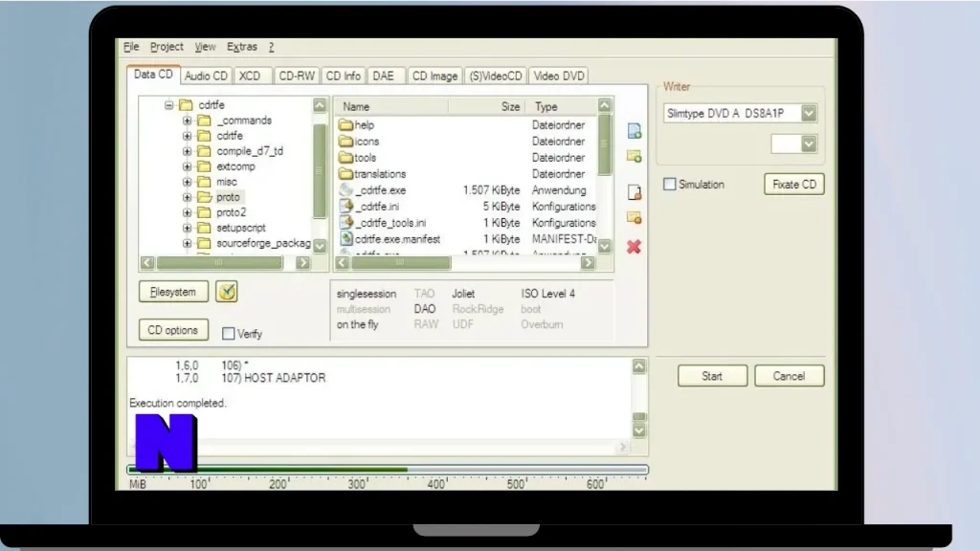Viewport: 980px width, 551px height.
Task: Switch to the Audio CD tab
Action: coord(206,76)
